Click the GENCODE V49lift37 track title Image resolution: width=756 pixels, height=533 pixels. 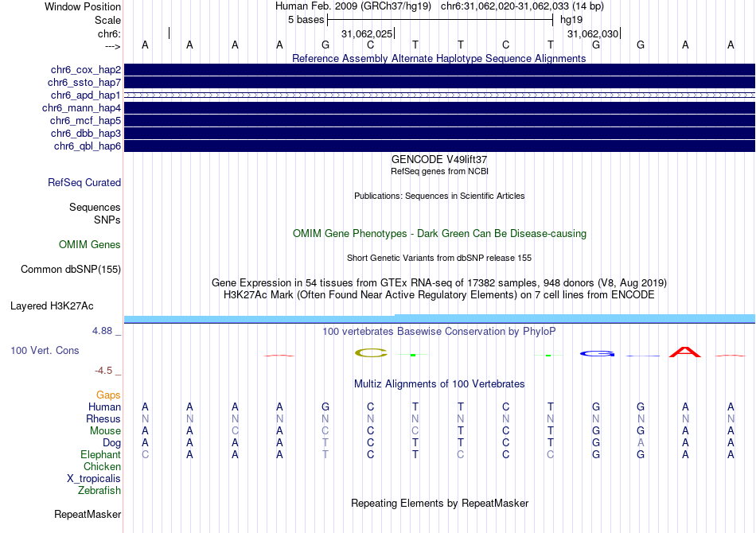[439, 159]
